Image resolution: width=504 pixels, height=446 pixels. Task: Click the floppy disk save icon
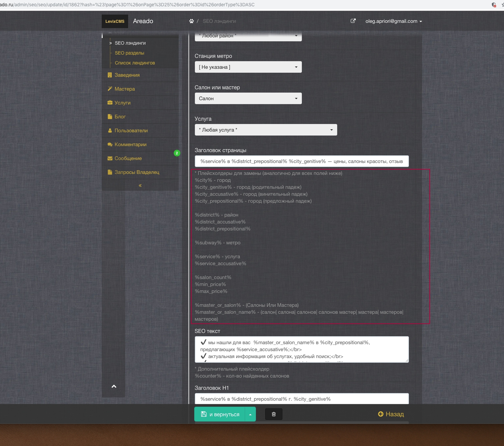click(x=204, y=414)
